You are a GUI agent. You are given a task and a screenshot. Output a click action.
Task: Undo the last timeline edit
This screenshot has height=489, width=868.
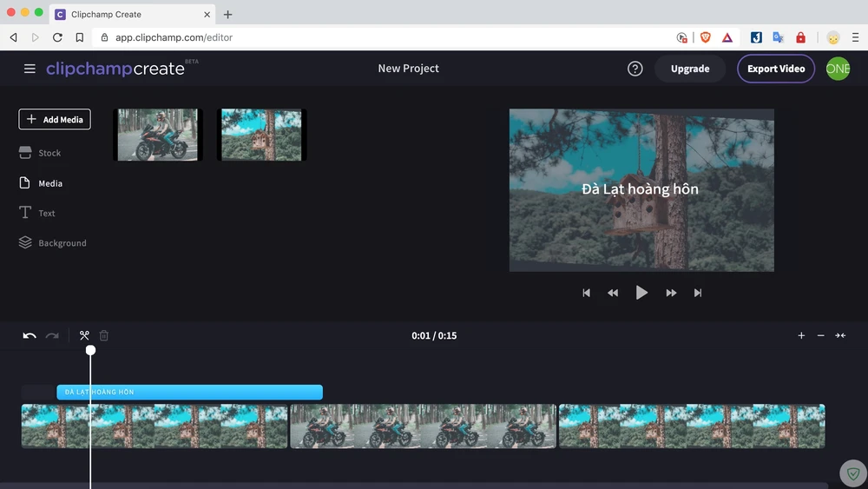[30, 336]
